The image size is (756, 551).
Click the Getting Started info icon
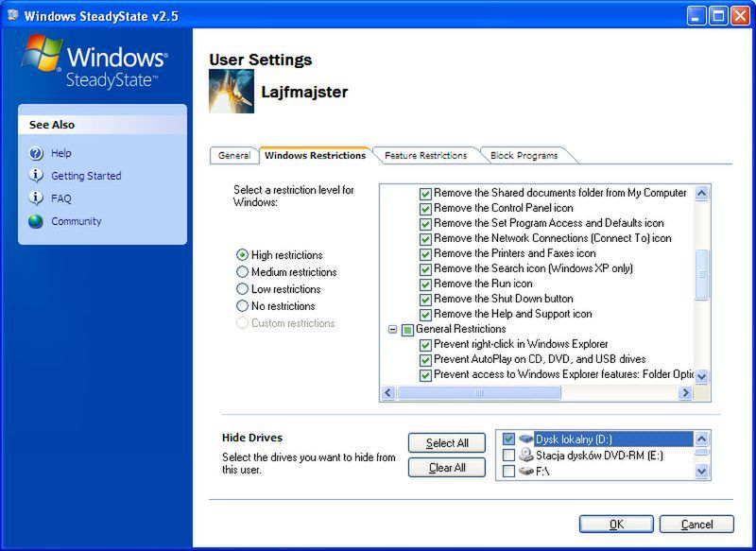[36, 176]
